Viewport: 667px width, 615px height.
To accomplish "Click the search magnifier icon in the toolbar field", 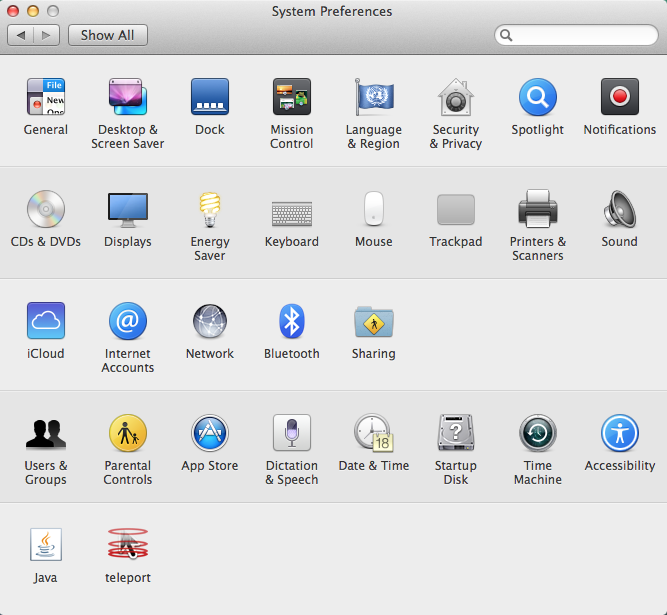I will coord(506,35).
